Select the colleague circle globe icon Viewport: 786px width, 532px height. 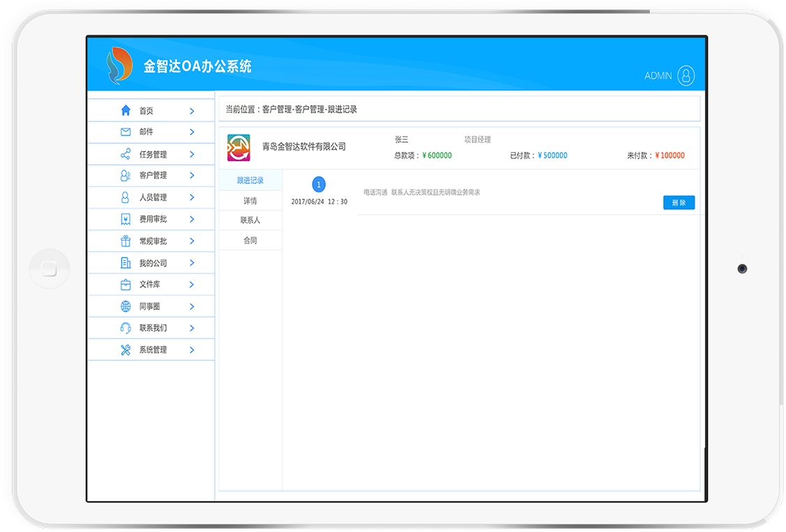click(126, 306)
